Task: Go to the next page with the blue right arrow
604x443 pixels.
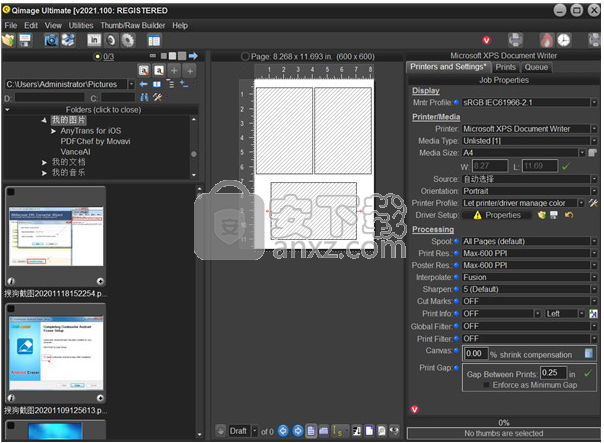Action: (298, 431)
